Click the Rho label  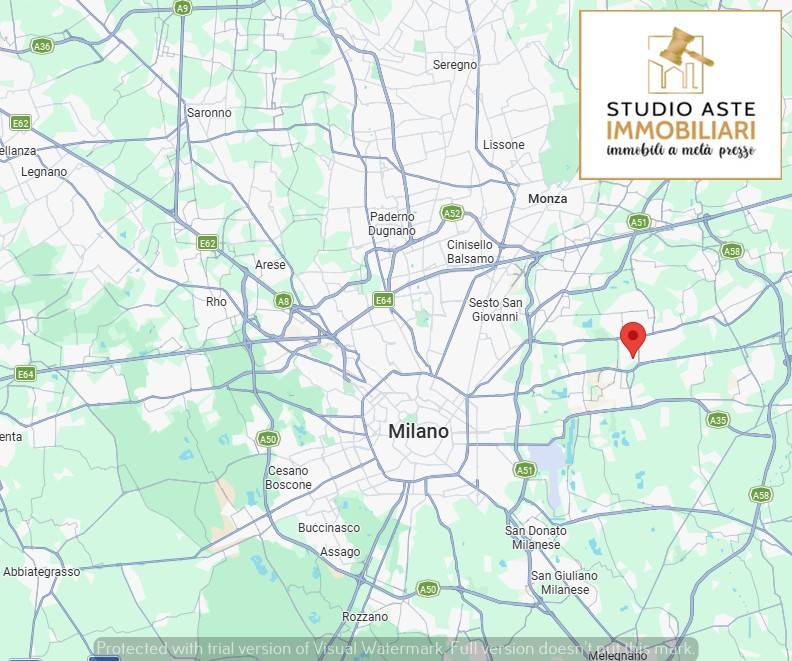click(216, 301)
